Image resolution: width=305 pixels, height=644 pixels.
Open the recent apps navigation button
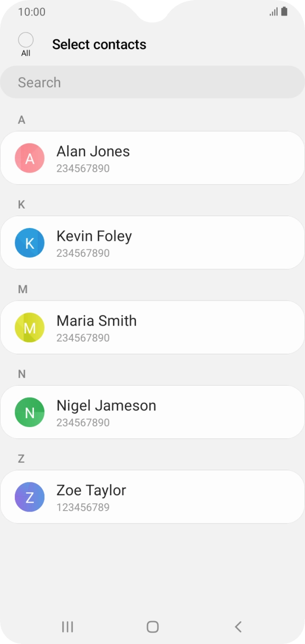click(x=67, y=627)
